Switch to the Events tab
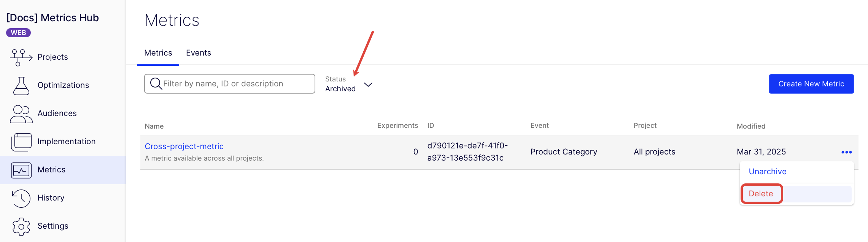The height and width of the screenshot is (242, 868). [199, 53]
